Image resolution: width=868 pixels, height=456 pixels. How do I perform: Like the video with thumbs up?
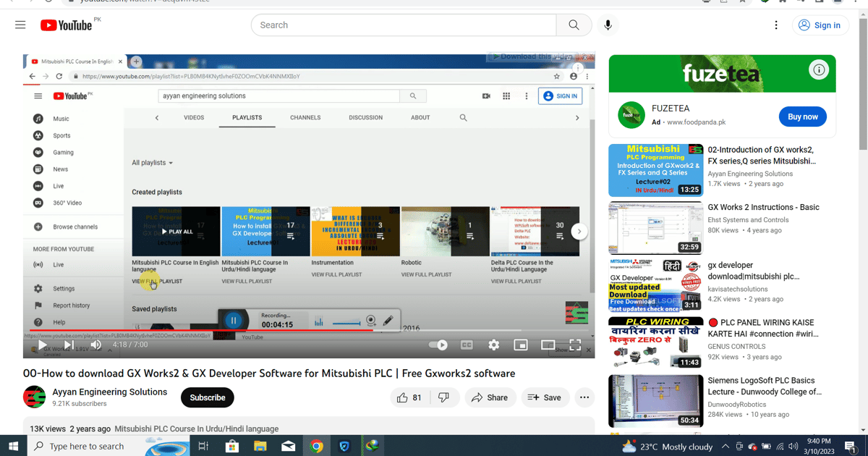point(409,397)
